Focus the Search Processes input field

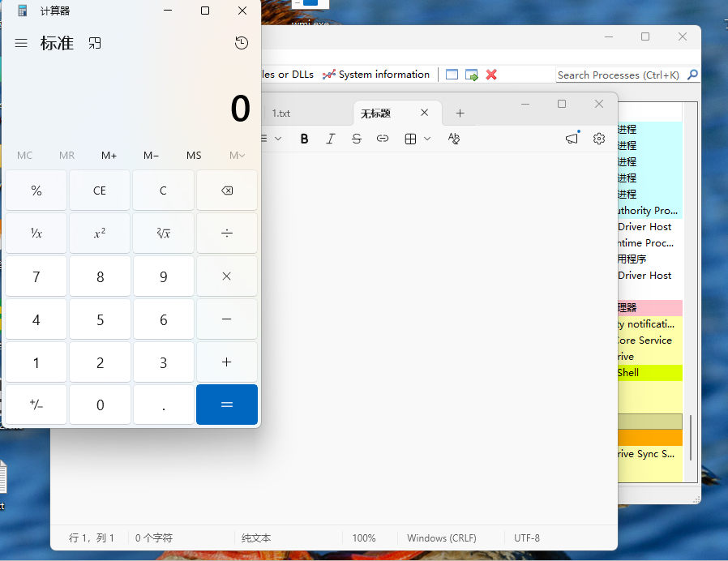pos(620,75)
